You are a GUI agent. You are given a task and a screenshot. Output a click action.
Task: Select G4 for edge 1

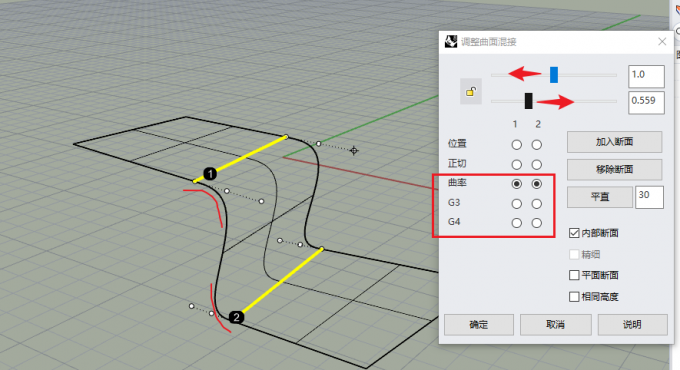[517, 223]
